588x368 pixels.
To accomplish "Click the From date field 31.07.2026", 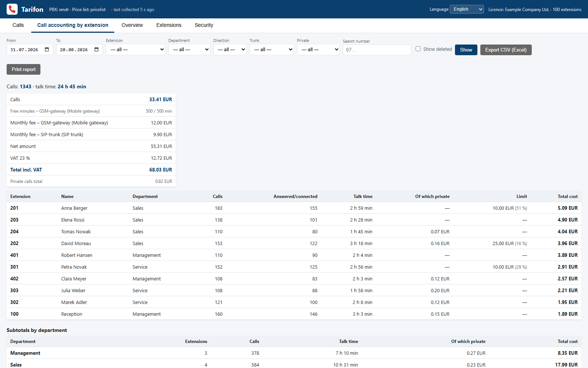I will [30, 49].
